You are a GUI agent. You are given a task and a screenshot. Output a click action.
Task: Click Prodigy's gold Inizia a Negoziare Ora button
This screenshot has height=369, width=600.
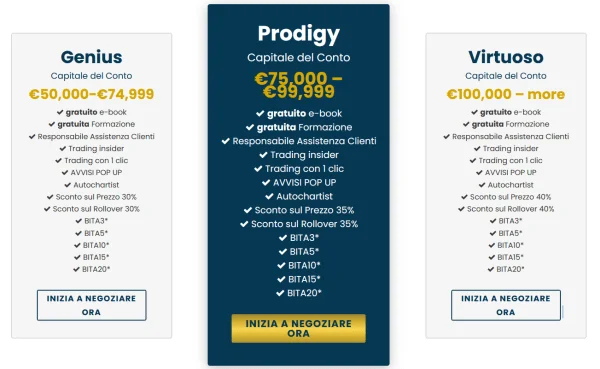coord(298,328)
